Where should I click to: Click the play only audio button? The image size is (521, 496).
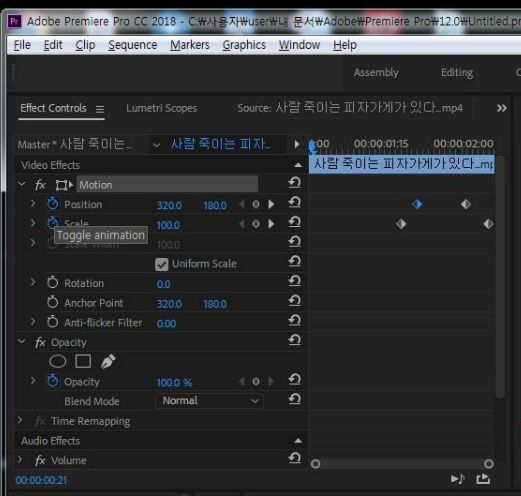(x=457, y=479)
